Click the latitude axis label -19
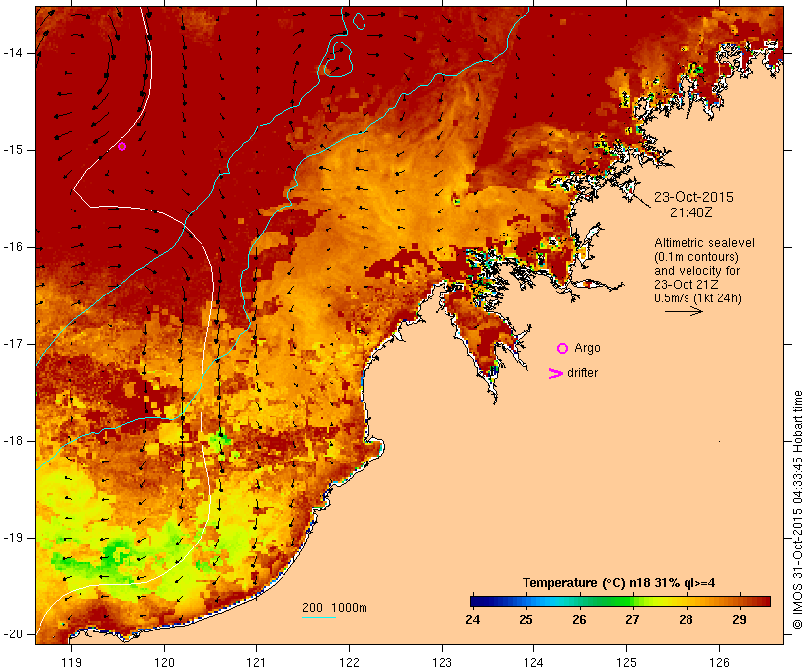Screen dimensions: 810x672 pyautogui.click(x=13, y=538)
